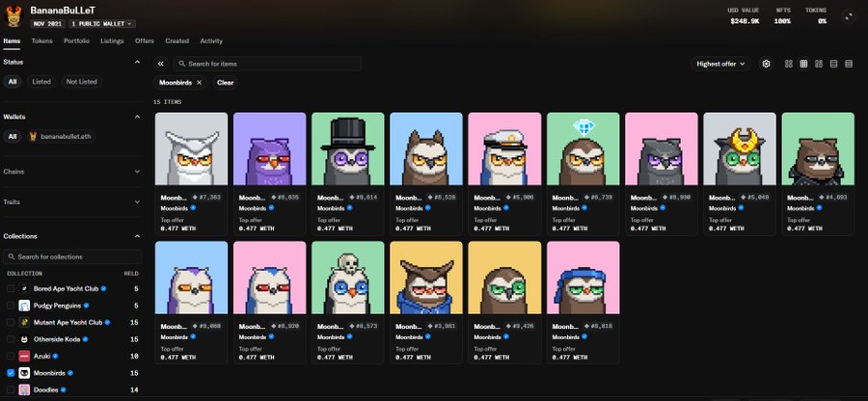Open the 1 Public Wallet dropdown
Viewport: 868px width, 401px height.
pyautogui.click(x=102, y=24)
